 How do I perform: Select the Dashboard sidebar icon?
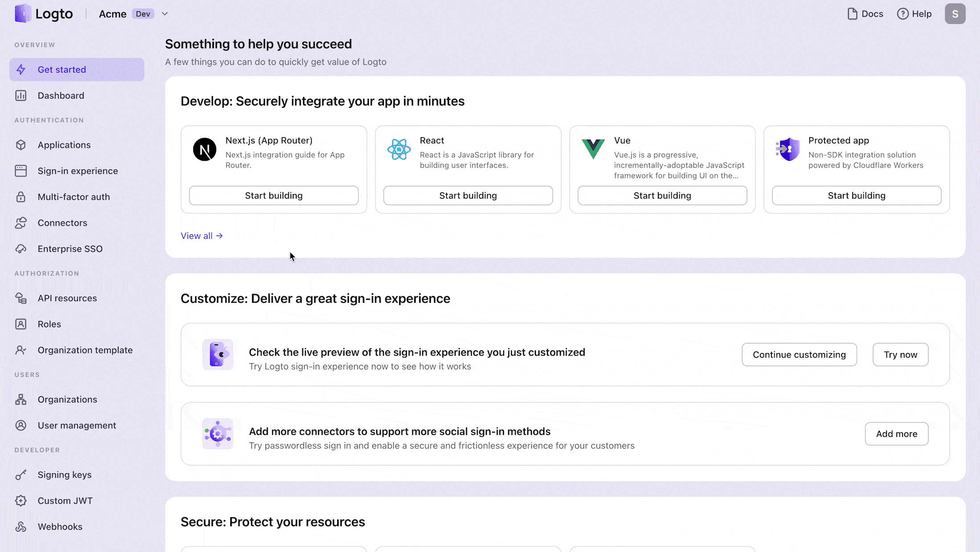pos(21,96)
